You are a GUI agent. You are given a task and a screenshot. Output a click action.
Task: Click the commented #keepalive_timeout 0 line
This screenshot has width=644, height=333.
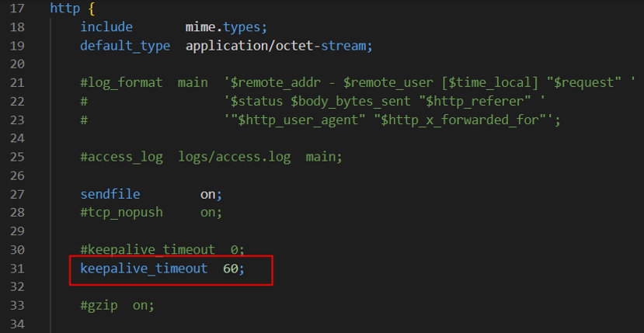pos(162,250)
